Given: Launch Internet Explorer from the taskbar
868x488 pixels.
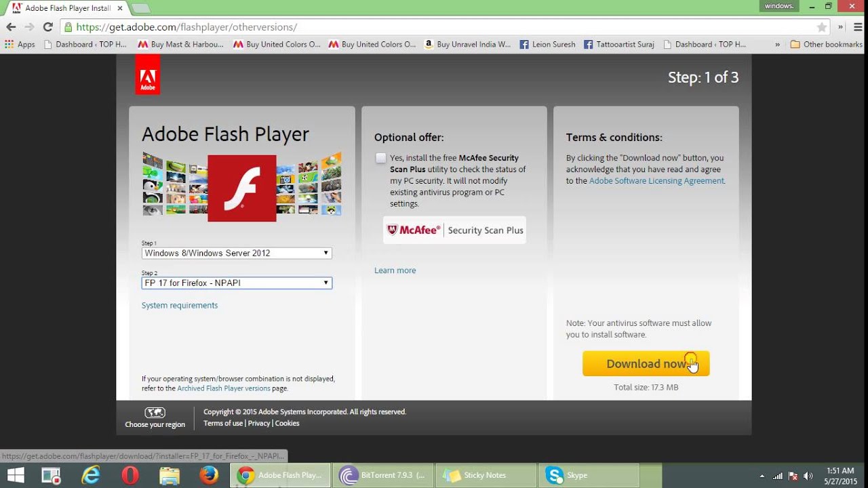Looking at the screenshot, I should (90, 475).
